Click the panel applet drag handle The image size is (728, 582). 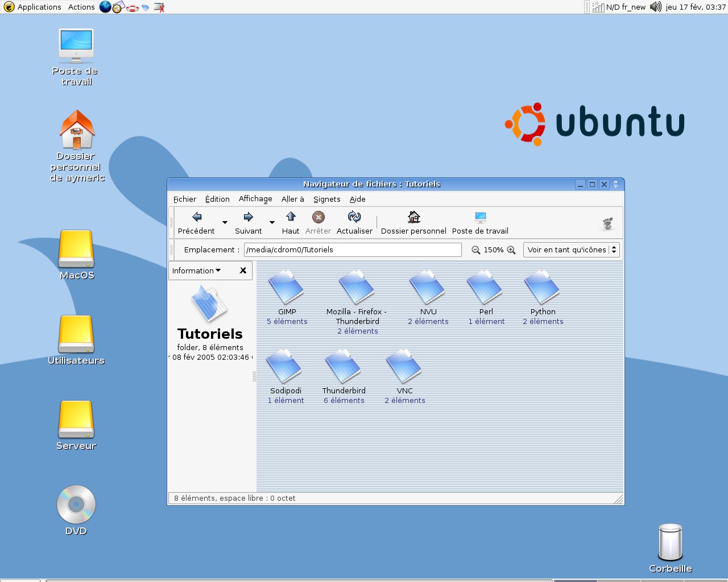pos(586,7)
